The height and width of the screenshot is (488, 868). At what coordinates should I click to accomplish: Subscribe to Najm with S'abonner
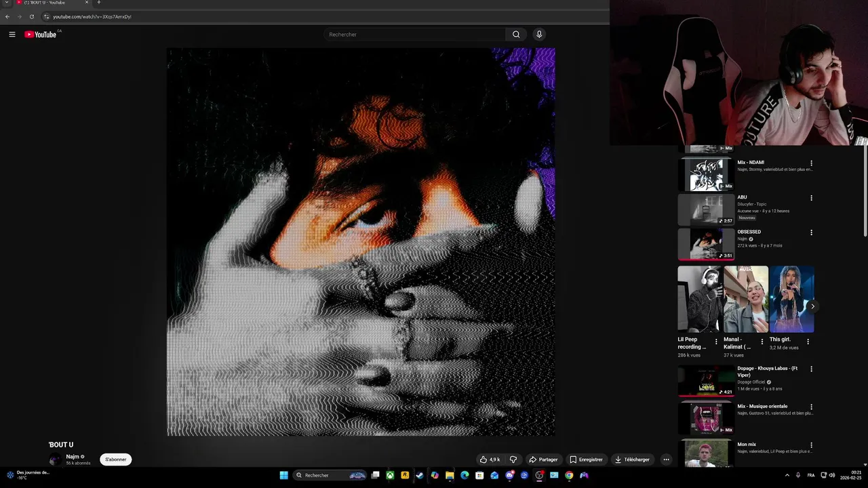(x=115, y=460)
